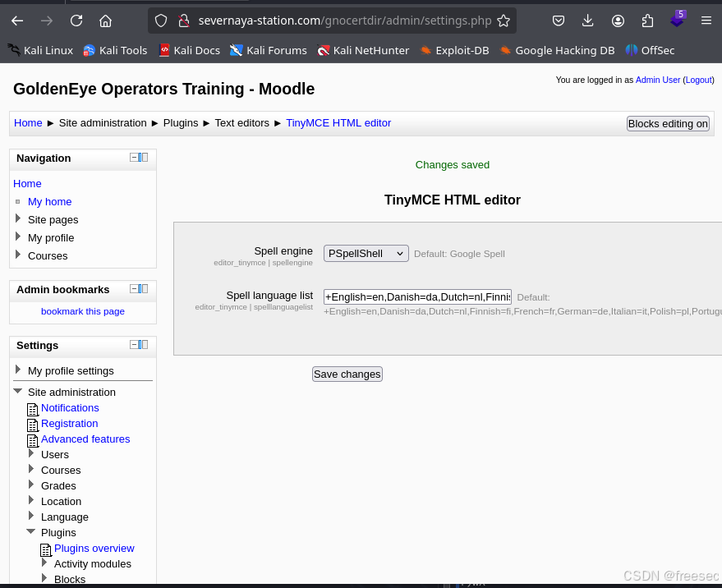Open TinyMCE HTML editor breadcrumb link
The image size is (722, 588).
(x=338, y=123)
